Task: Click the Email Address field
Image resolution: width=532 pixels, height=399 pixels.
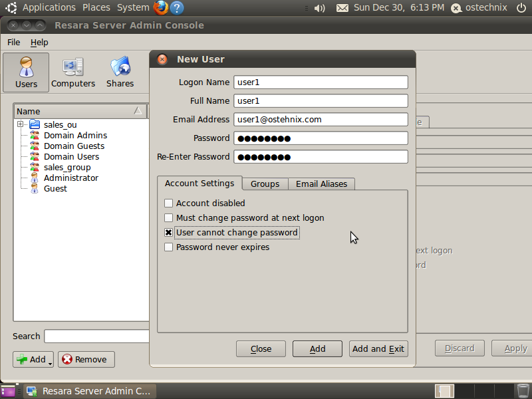Action: [321, 120]
